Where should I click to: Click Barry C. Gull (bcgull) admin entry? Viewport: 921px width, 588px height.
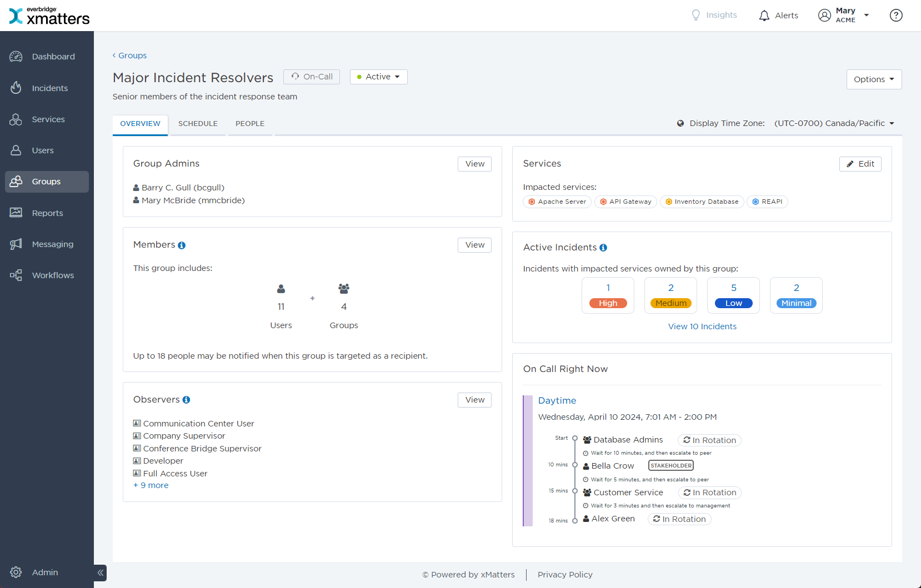[x=179, y=188]
